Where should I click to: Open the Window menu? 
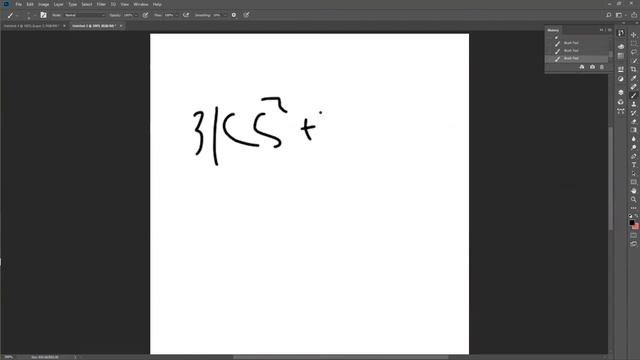tap(141, 4)
